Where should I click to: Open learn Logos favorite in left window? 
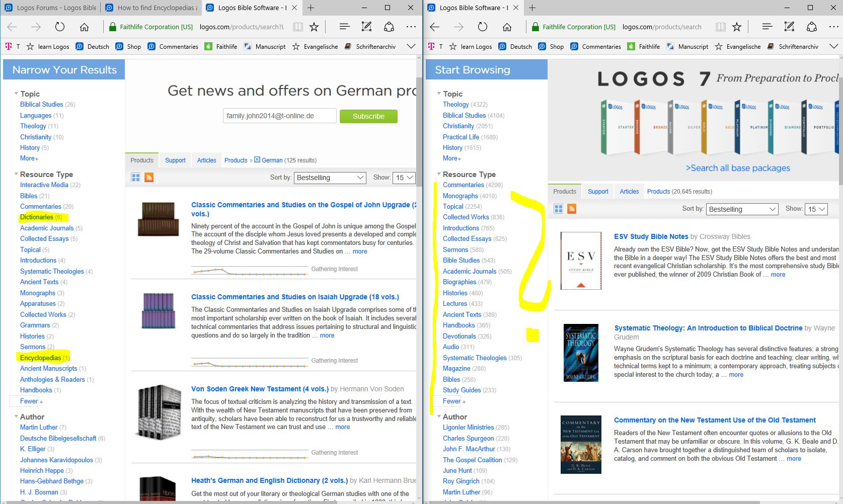tap(48, 47)
